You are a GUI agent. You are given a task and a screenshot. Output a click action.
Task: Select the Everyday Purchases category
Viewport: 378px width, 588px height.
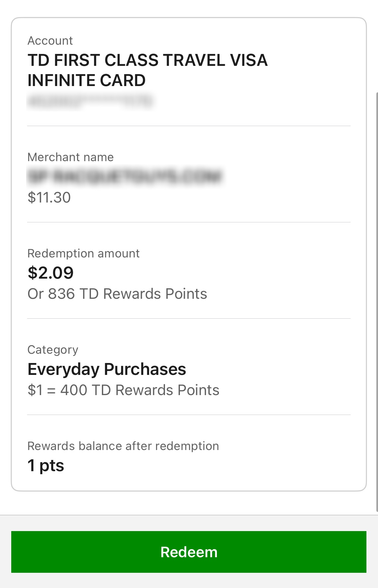107,369
